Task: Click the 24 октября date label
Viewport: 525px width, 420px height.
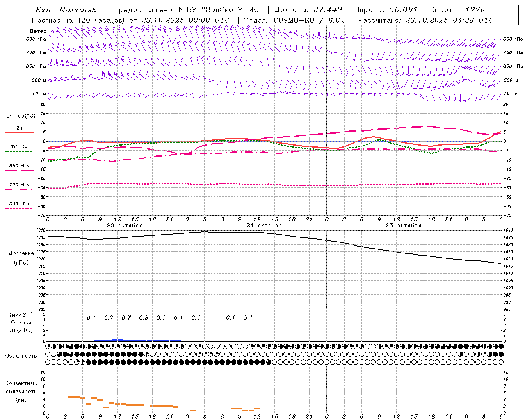Action: (264, 226)
